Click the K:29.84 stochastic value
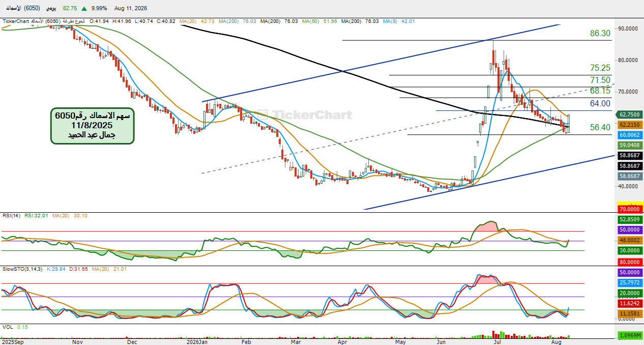This screenshot has width=644, height=345. click(56, 269)
